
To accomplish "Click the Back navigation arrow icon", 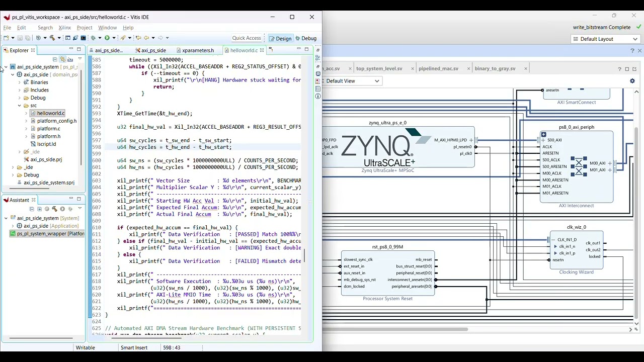I will tap(146, 38).
